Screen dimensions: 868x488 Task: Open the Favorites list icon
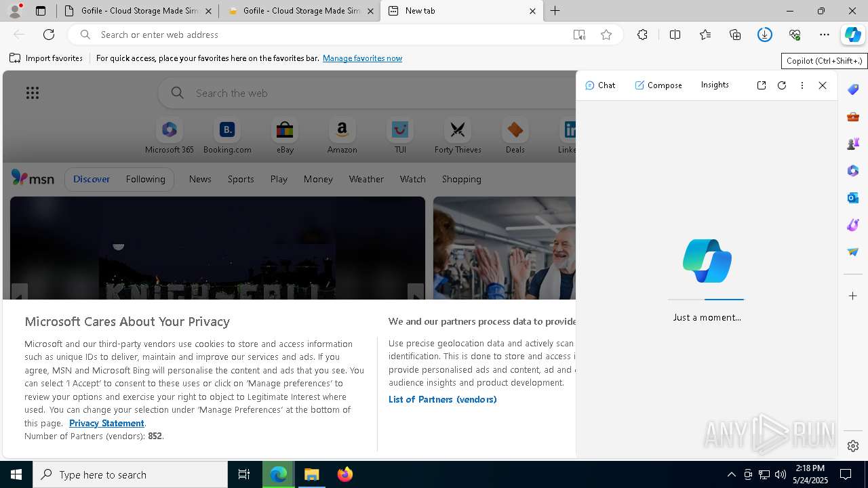coord(705,35)
